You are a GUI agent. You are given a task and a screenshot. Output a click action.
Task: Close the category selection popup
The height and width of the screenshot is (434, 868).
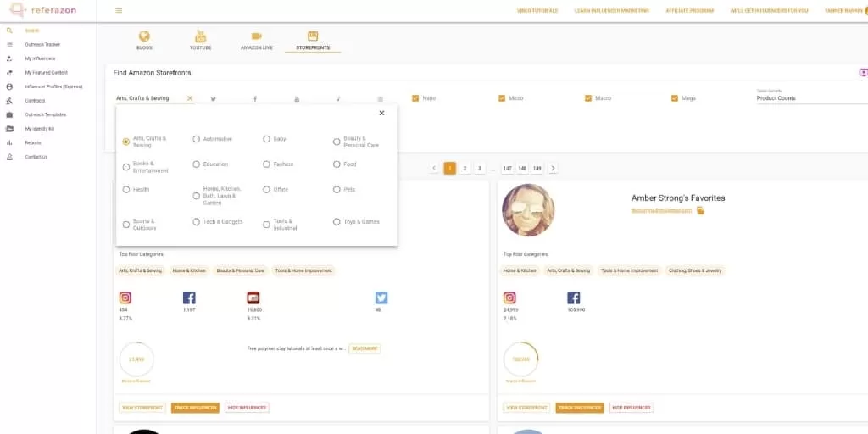(x=381, y=113)
